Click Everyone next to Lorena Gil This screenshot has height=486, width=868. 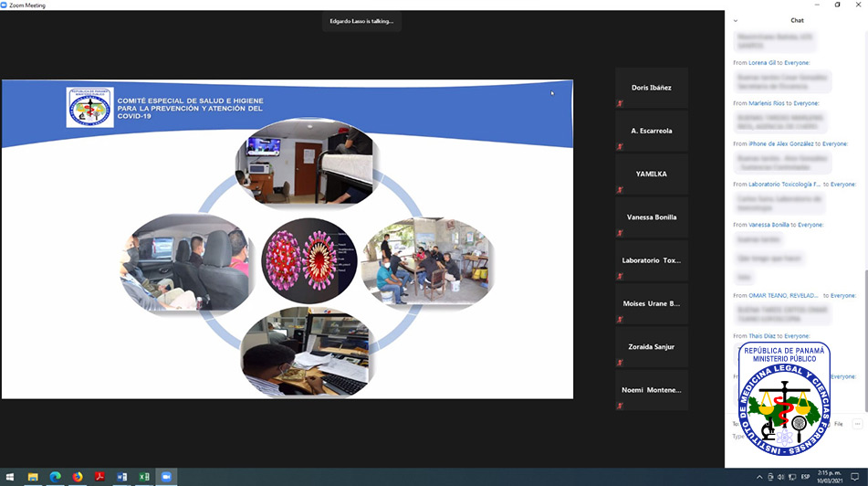pyautogui.click(x=797, y=63)
